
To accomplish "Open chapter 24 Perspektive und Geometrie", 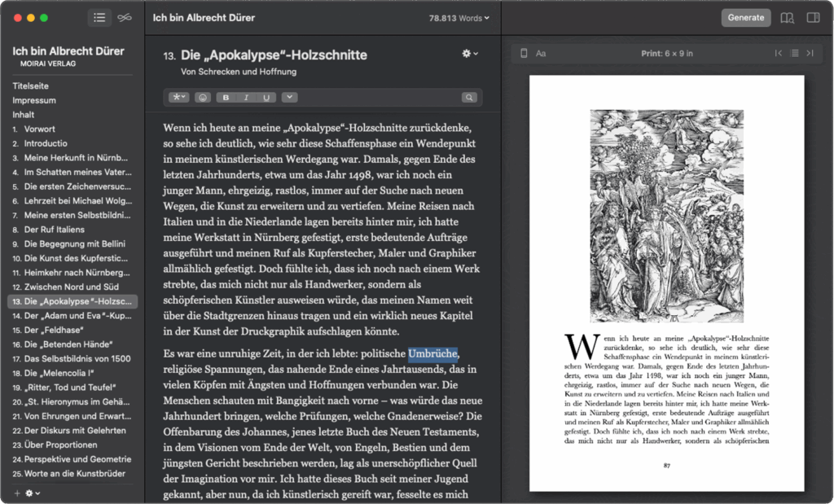I will pyautogui.click(x=72, y=458).
